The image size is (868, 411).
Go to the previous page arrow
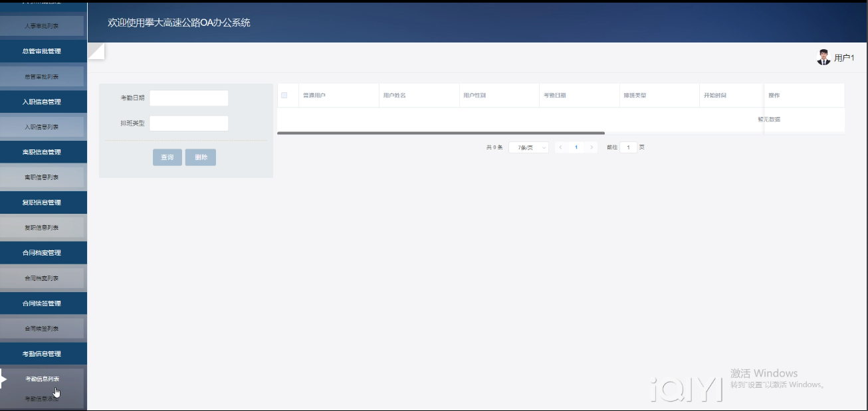pyautogui.click(x=561, y=147)
